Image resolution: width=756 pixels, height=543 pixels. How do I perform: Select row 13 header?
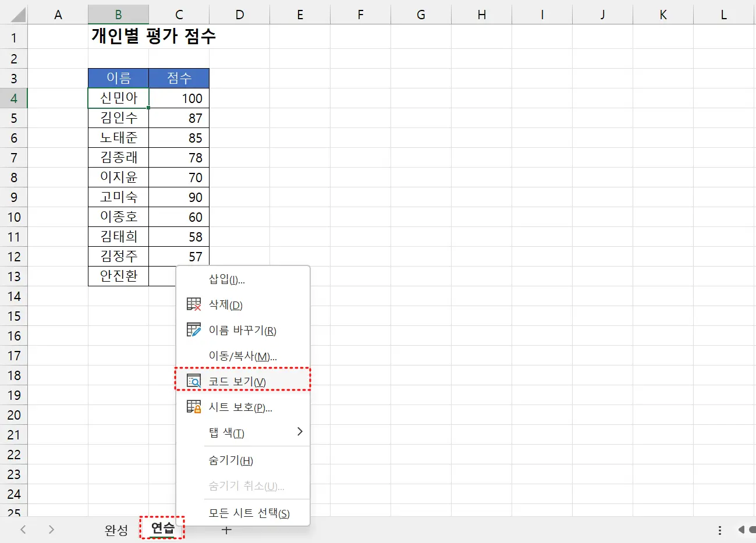click(x=14, y=276)
